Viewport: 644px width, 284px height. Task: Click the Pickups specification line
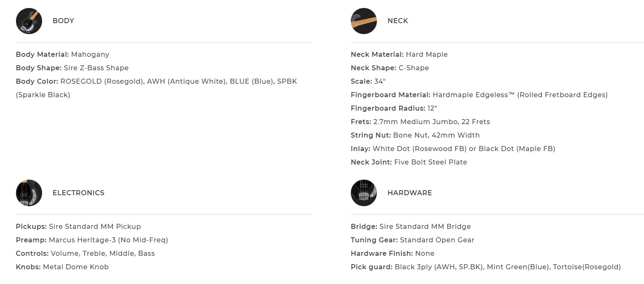pyautogui.click(x=78, y=227)
